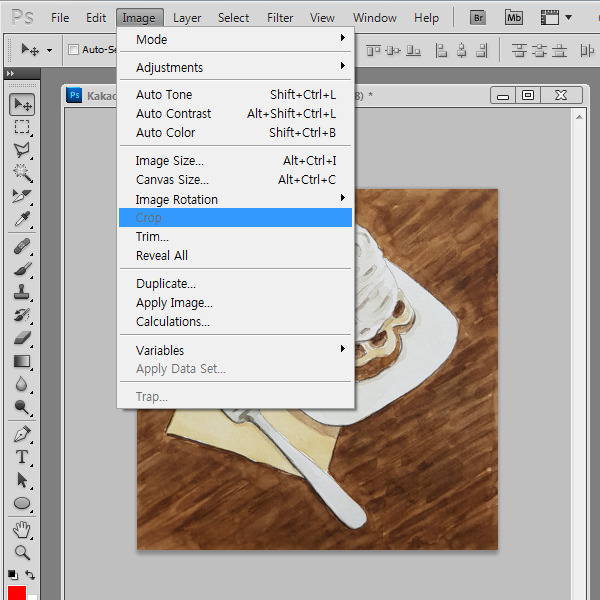Select the Rectangular Marquee tool
Image resolution: width=600 pixels, height=600 pixels.
pyautogui.click(x=22, y=127)
